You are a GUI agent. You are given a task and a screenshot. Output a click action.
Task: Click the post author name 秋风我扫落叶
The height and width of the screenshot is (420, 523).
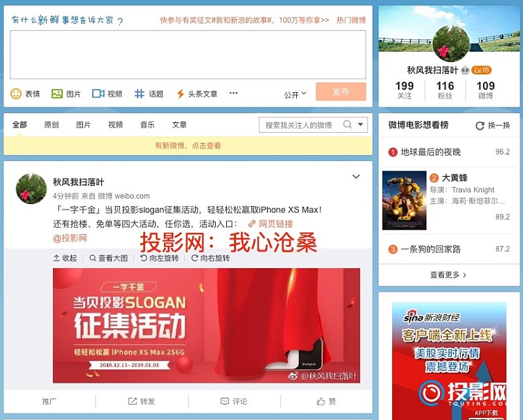[78, 182]
